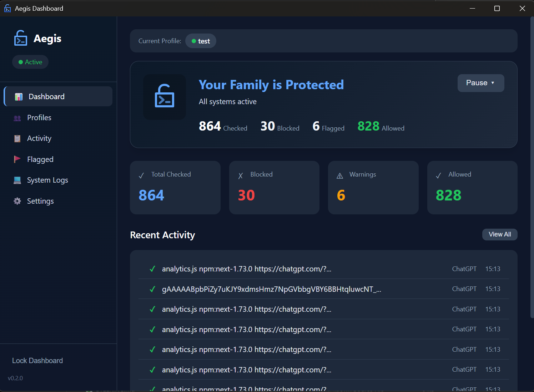The width and height of the screenshot is (534, 392).
Task: Click Lock Dashboard at bottom left
Action: coord(37,360)
